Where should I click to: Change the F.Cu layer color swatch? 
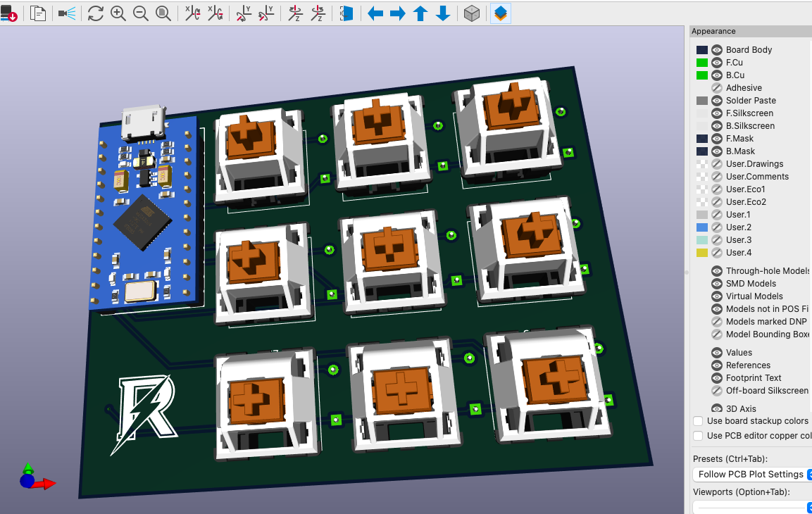click(700, 62)
